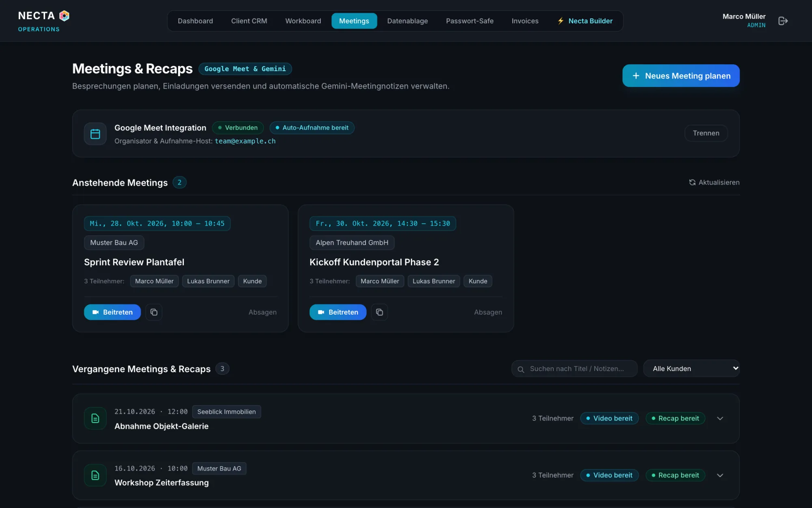Switch to Client CRM tab
This screenshot has height=508, width=812.
click(x=249, y=21)
